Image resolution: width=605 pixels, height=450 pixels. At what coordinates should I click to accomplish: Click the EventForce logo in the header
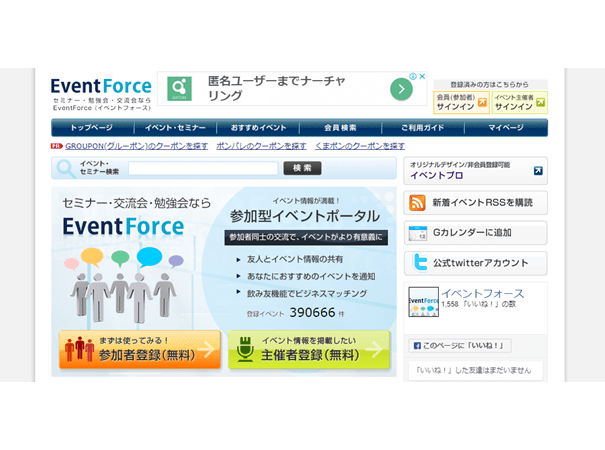(x=101, y=86)
